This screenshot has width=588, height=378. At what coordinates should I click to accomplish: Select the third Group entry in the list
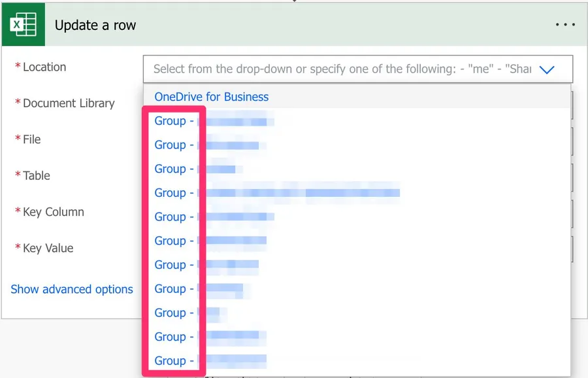pos(195,169)
